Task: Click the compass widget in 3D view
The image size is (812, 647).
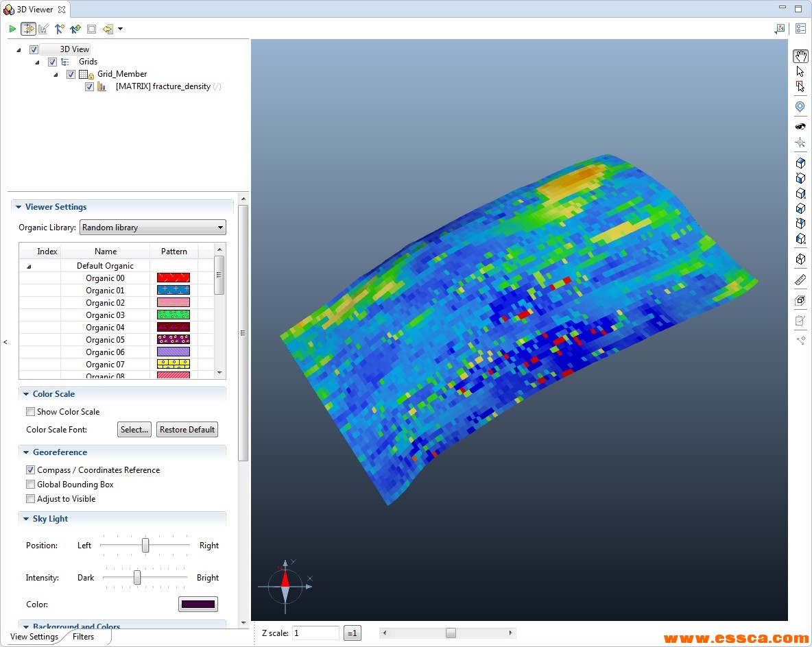Action: 285,585
